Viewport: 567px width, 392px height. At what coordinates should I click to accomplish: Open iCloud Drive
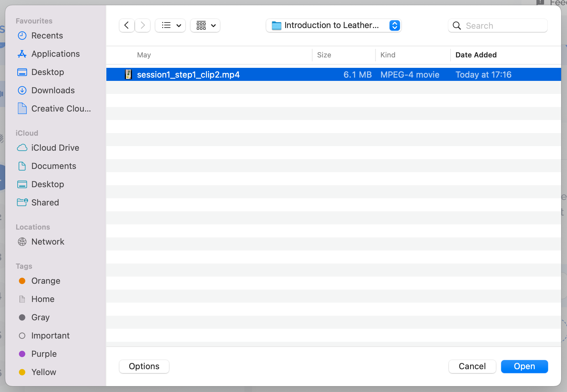tap(55, 148)
